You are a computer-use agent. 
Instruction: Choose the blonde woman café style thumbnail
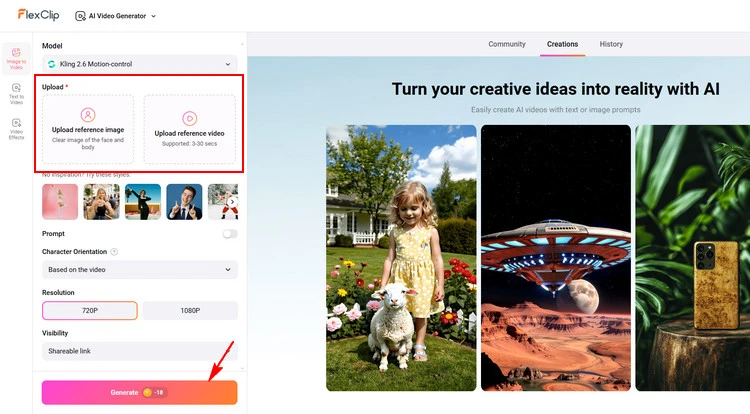(x=101, y=202)
